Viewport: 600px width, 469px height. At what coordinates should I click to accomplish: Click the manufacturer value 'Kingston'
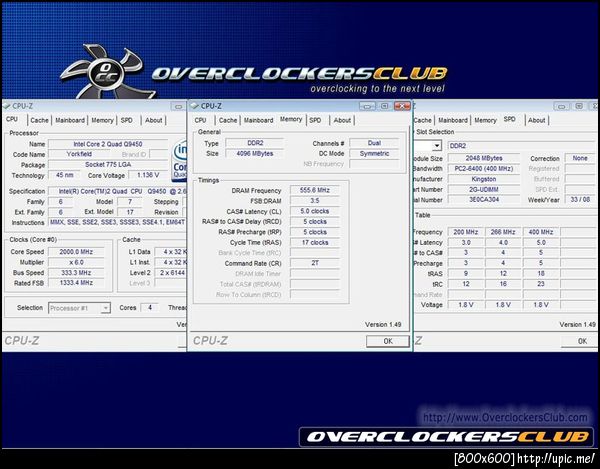pos(484,179)
